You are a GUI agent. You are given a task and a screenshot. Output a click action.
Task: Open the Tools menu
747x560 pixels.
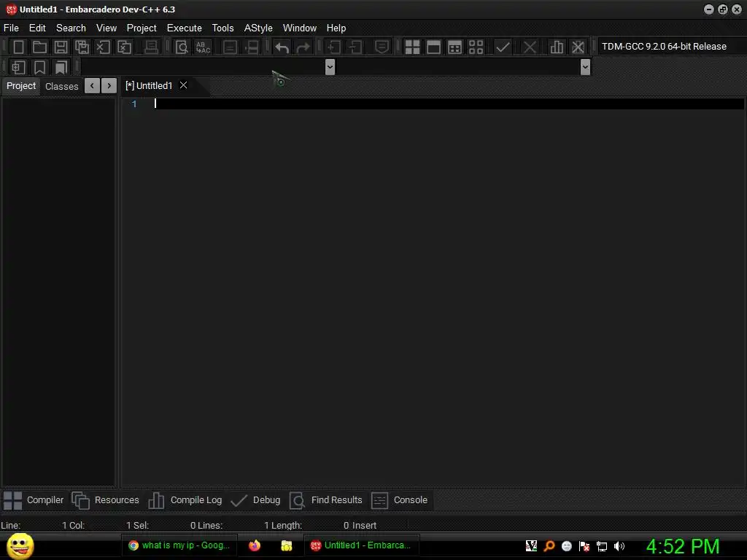[x=223, y=28]
